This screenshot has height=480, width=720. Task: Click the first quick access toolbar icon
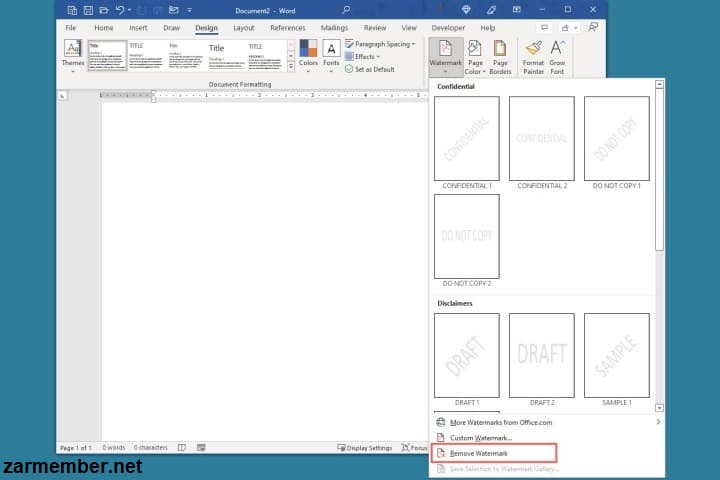(x=72, y=10)
